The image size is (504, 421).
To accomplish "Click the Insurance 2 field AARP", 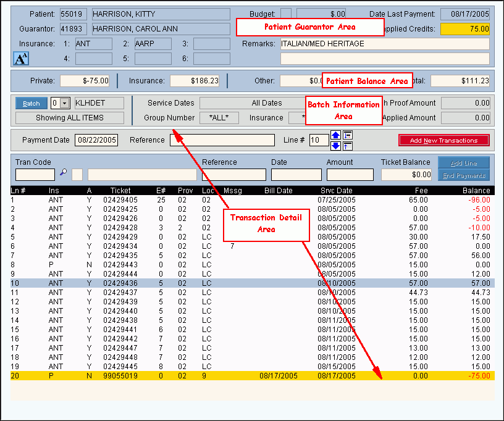I will (153, 44).
